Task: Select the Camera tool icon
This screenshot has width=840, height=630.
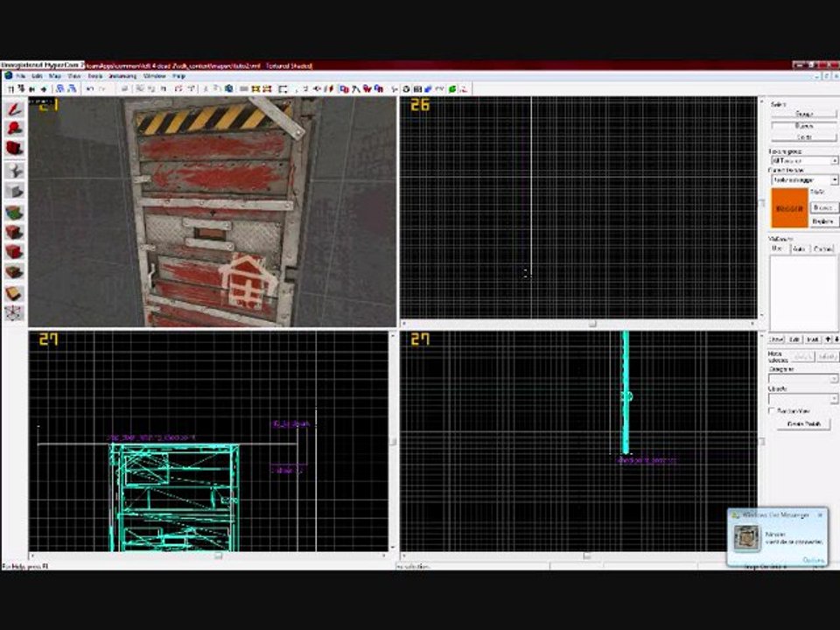Action: tap(15, 149)
